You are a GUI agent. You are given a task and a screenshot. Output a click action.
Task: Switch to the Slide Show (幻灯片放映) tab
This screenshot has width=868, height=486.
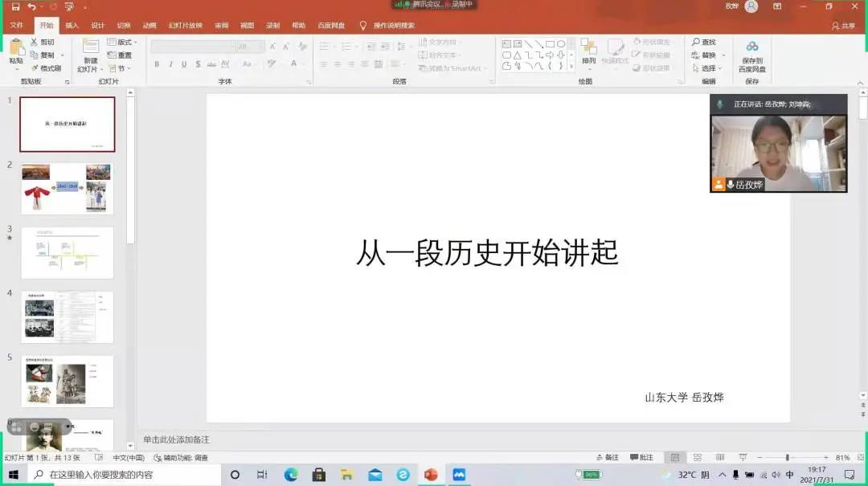[185, 25]
